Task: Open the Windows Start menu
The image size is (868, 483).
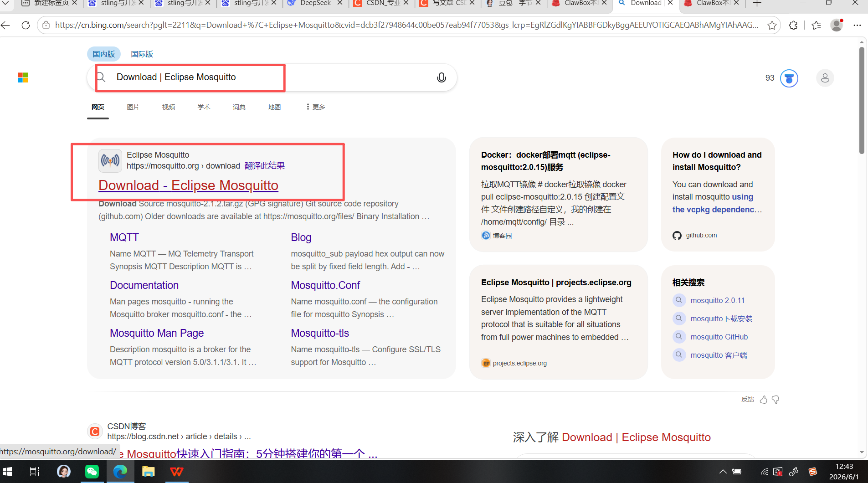Action: pyautogui.click(x=7, y=472)
